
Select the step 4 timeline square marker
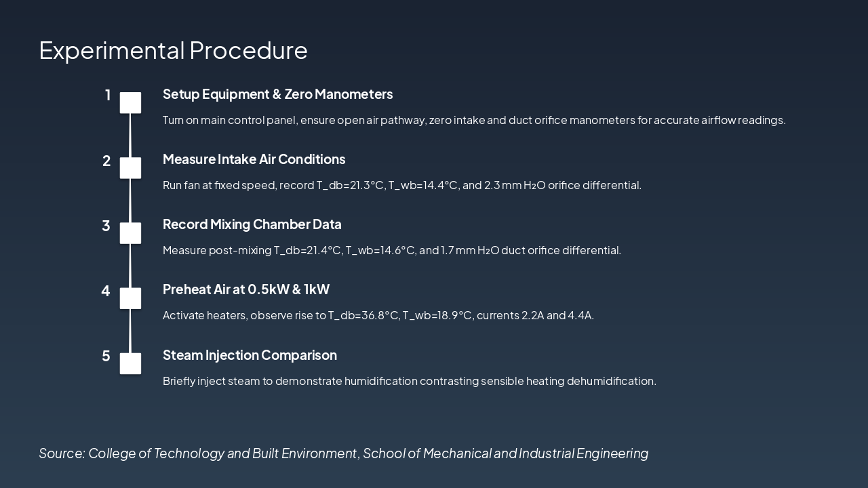[x=130, y=298]
